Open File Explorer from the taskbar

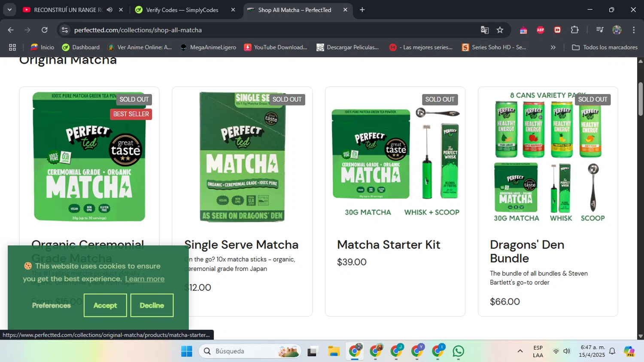(x=334, y=351)
